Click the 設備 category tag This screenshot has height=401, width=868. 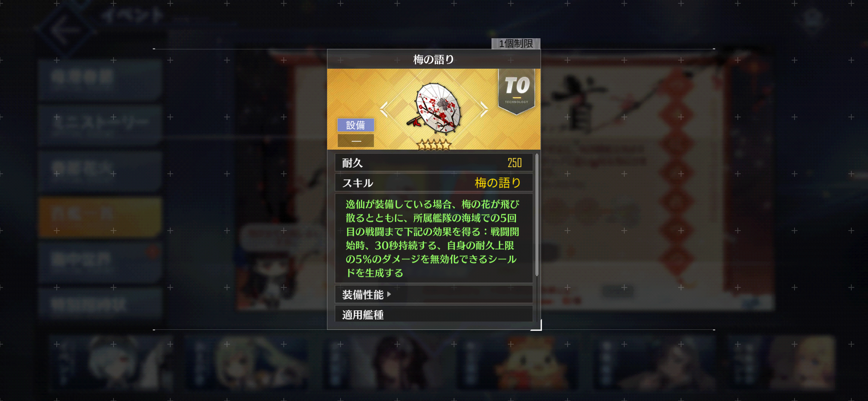(356, 125)
